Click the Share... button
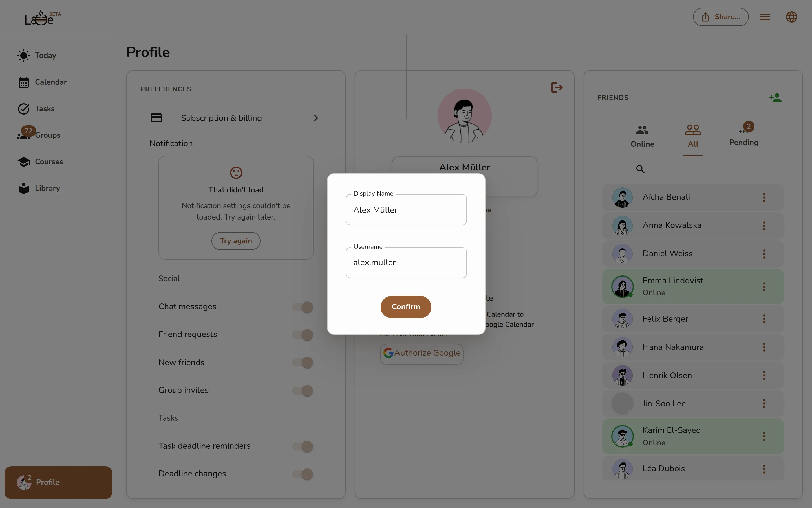 coord(720,17)
